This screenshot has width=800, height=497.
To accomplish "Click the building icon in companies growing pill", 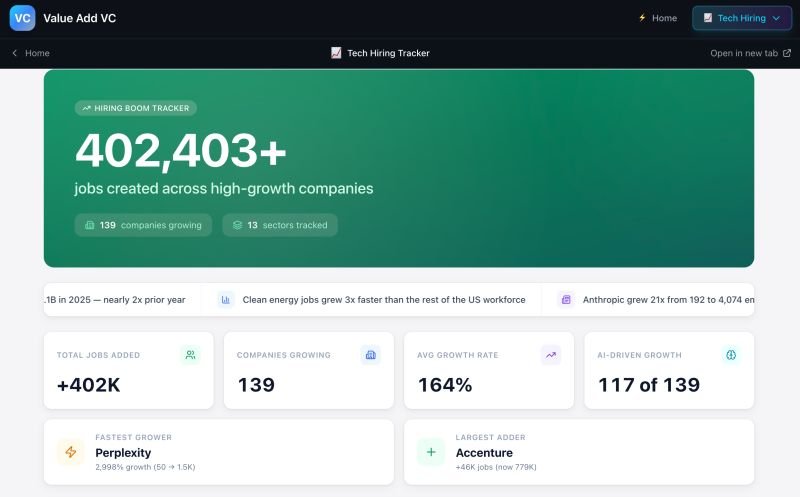I will (x=89, y=225).
